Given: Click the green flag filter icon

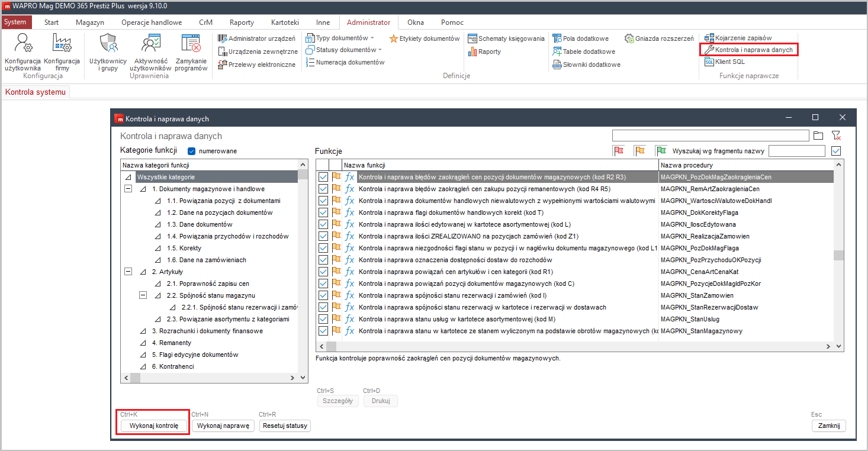Looking at the screenshot, I should (661, 151).
